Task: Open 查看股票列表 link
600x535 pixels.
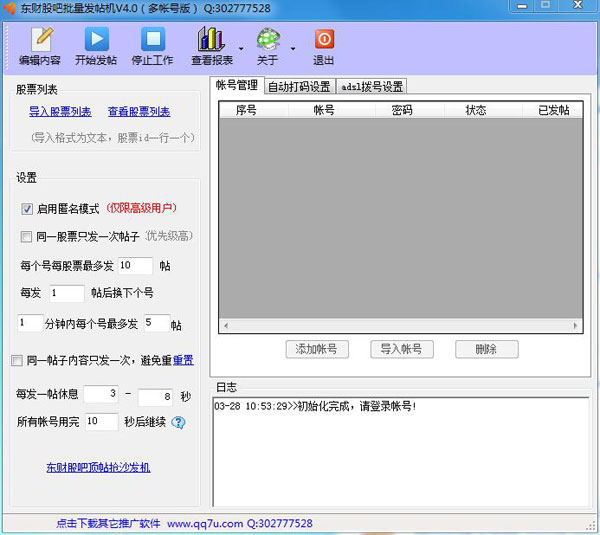Action: point(139,112)
